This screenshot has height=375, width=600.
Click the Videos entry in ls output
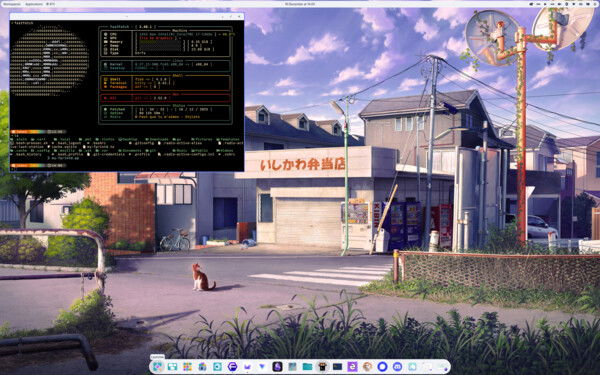226,150
